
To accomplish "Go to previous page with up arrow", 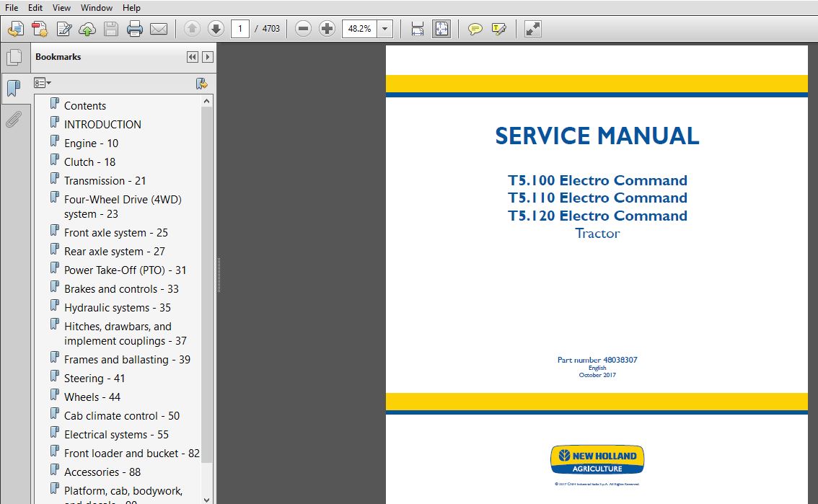I will [192, 29].
